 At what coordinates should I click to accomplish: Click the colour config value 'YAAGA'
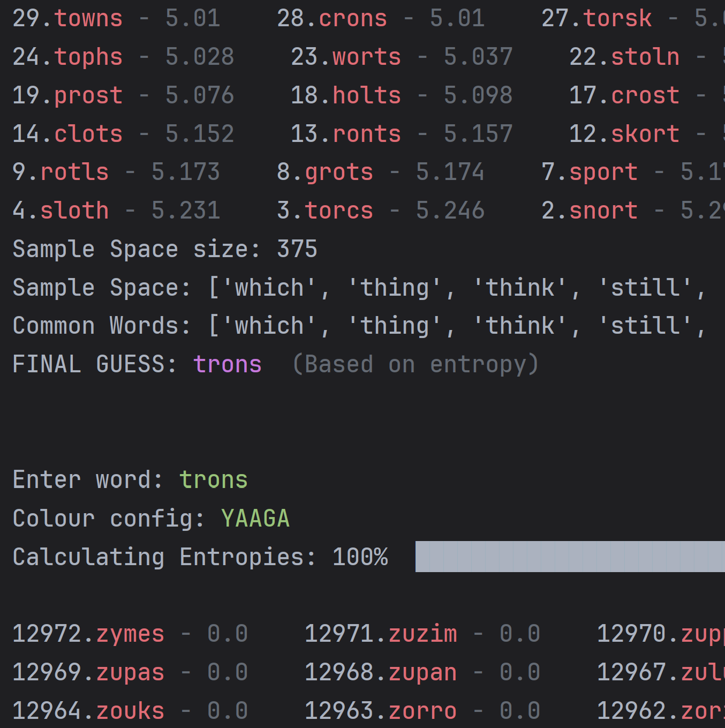click(x=255, y=517)
